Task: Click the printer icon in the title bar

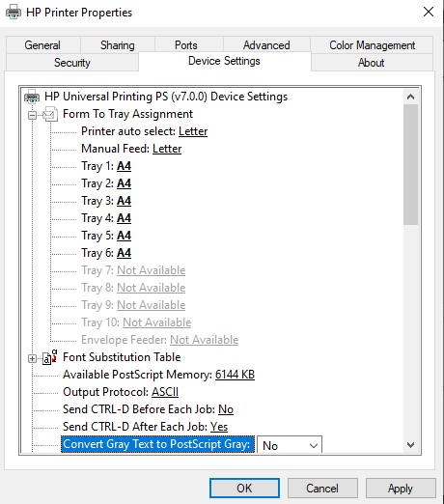Action: pos(14,13)
